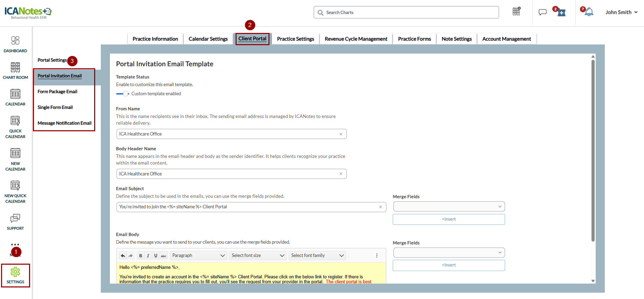Open Merge Fields dropdown for Email Subject
This screenshot has width=644, height=299.
pos(449,207)
